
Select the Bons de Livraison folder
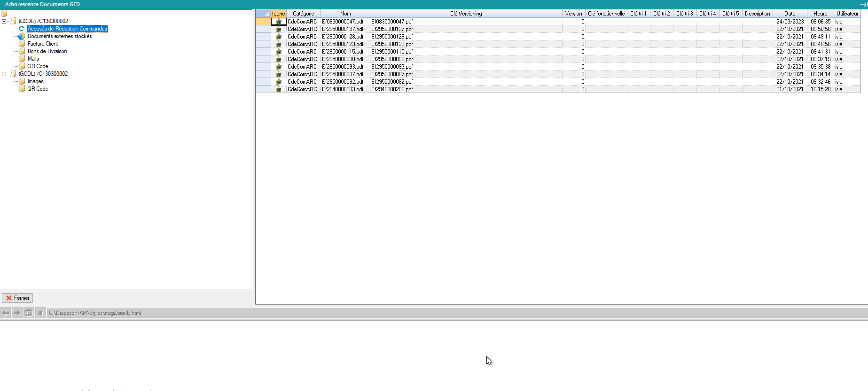[47, 51]
